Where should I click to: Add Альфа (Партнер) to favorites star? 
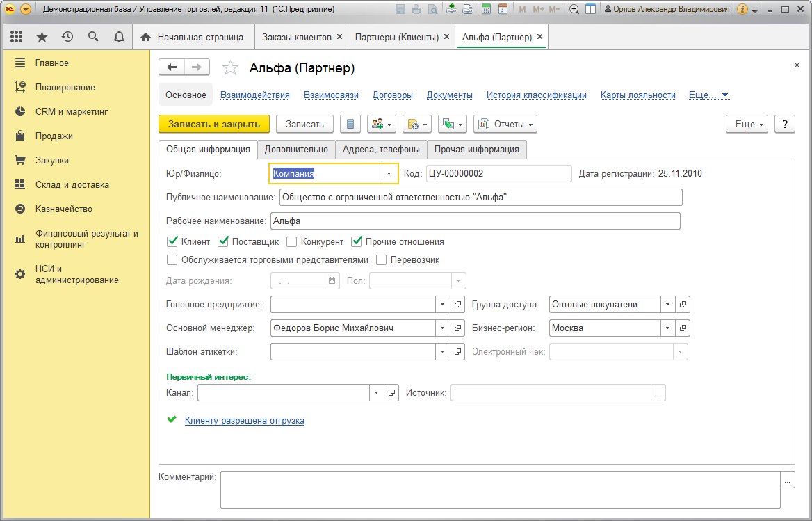pyautogui.click(x=230, y=68)
